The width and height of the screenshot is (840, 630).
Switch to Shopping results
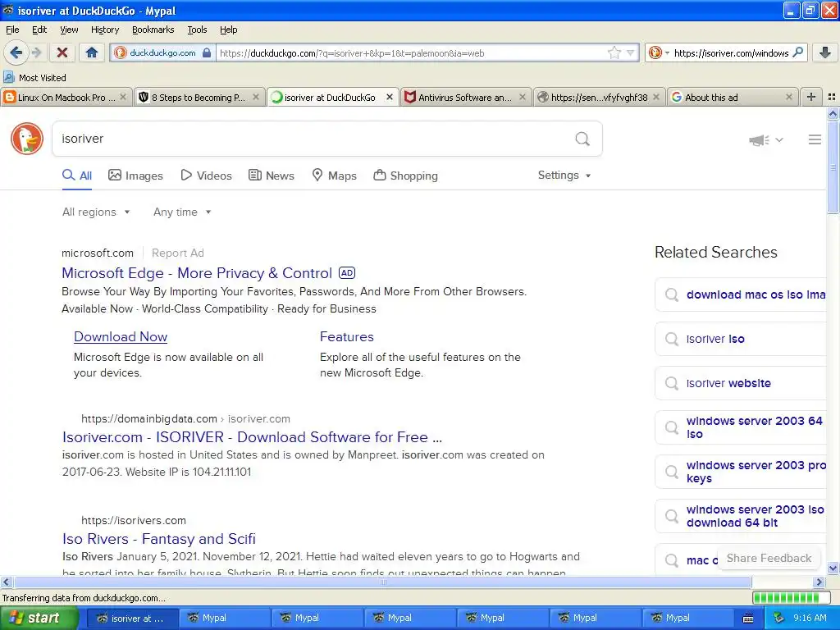pyautogui.click(x=405, y=176)
